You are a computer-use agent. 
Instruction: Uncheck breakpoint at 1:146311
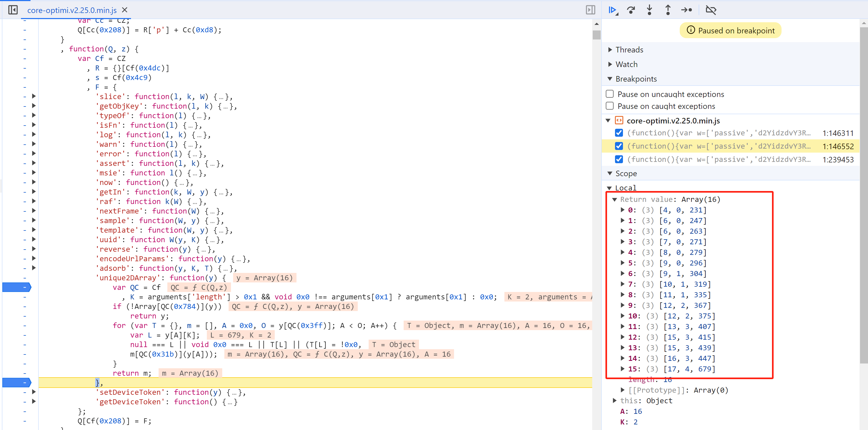coord(619,133)
